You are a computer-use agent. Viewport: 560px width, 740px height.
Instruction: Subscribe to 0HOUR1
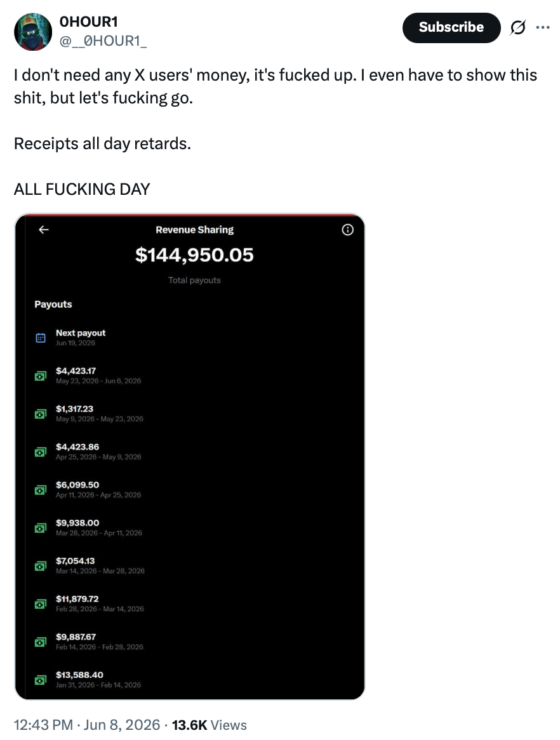(451, 27)
